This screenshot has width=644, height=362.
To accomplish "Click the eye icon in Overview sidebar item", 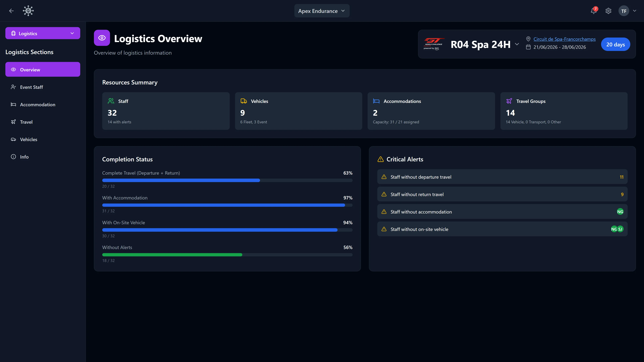I will [13, 69].
